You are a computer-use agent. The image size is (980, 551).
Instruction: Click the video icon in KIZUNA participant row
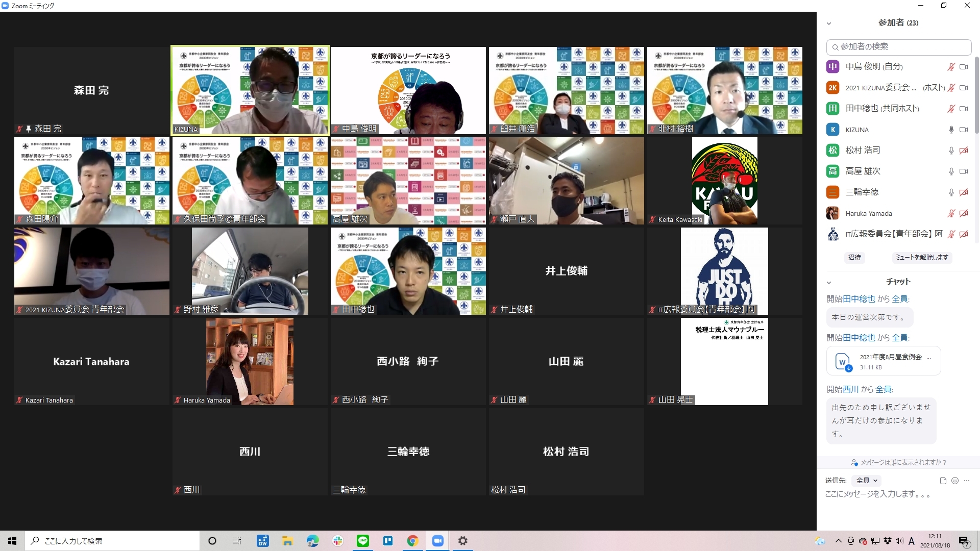coord(964,130)
